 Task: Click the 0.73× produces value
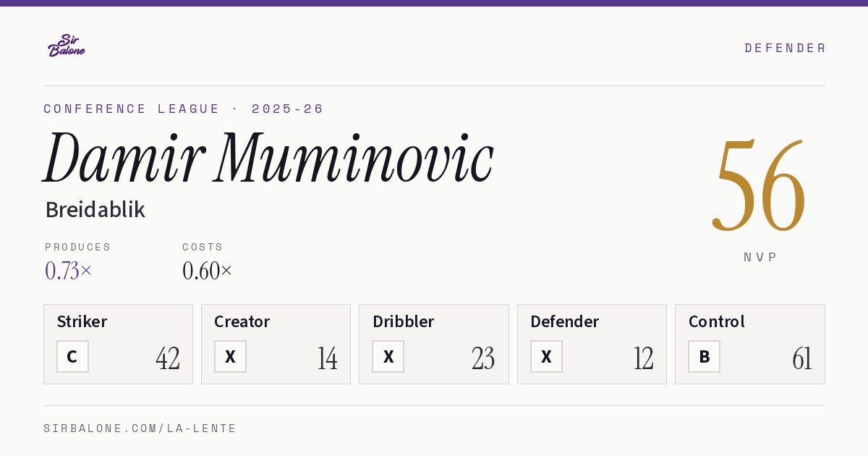(69, 271)
